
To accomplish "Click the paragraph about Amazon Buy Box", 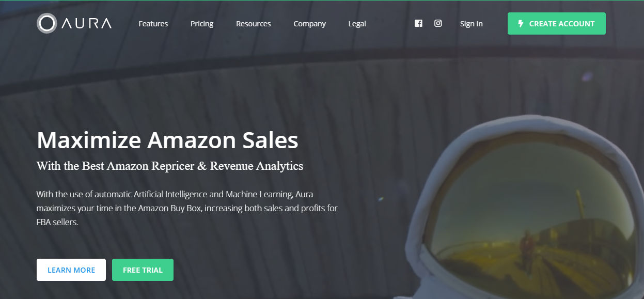I will [187, 209].
